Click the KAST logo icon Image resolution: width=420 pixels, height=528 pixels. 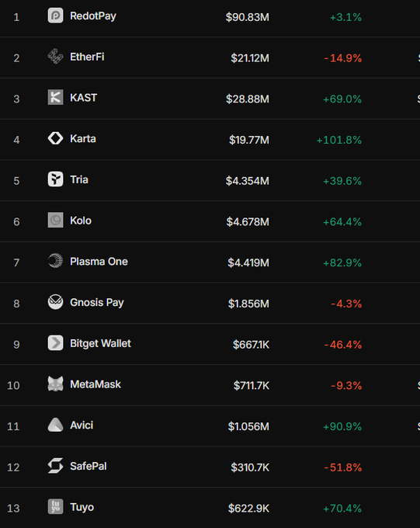55,98
